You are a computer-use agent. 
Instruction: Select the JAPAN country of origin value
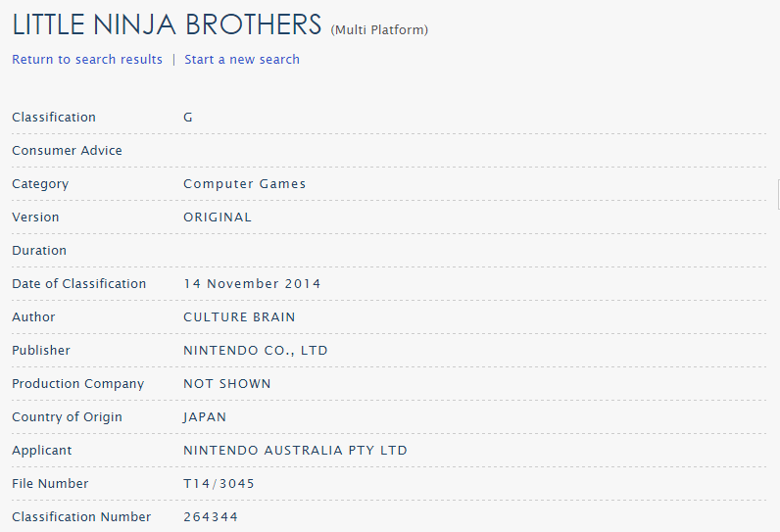(x=205, y=417)
